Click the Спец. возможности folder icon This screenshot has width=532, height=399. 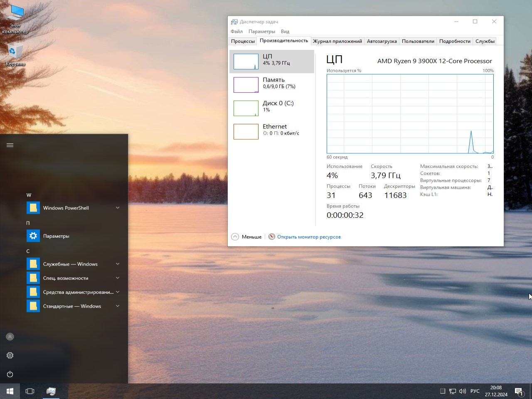(x=33, y=278)
